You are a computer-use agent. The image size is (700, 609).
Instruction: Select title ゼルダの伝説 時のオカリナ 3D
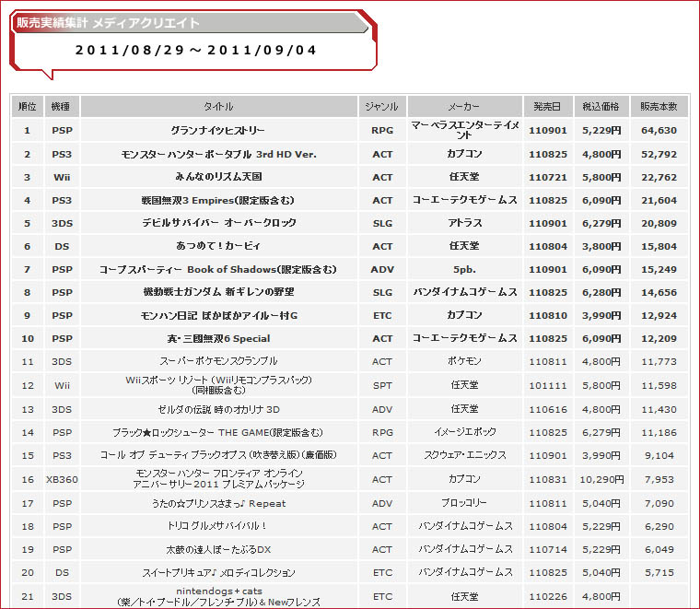[219, 409]
